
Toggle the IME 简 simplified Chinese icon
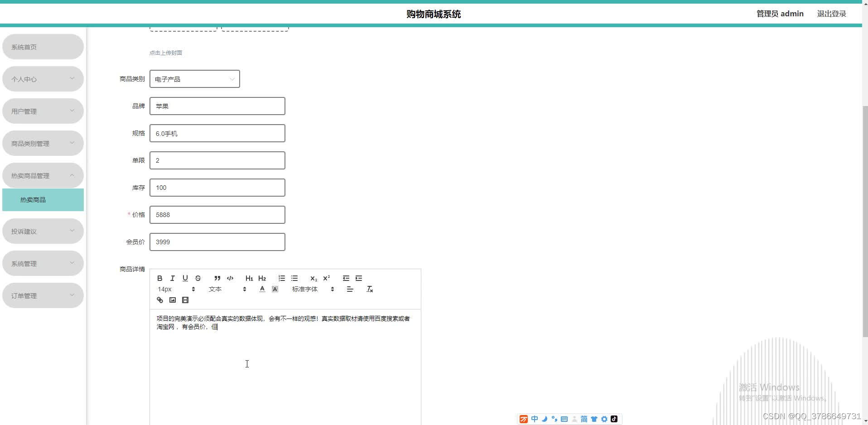pos(584,419)
